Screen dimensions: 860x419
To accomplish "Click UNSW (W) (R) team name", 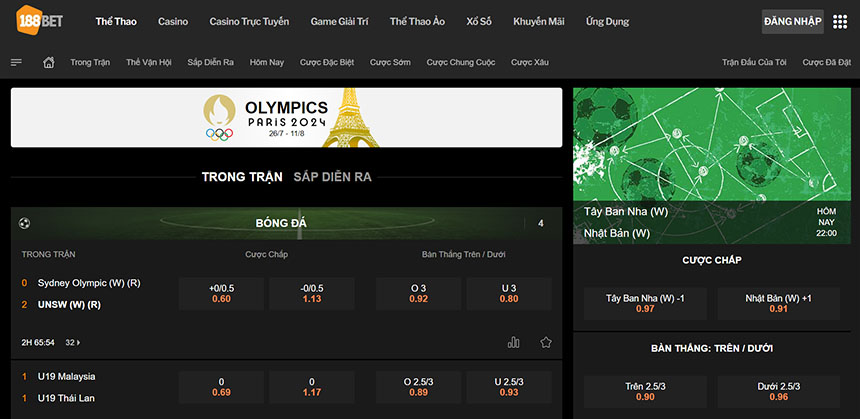I will pyautogui.click(x=69, y=304).
